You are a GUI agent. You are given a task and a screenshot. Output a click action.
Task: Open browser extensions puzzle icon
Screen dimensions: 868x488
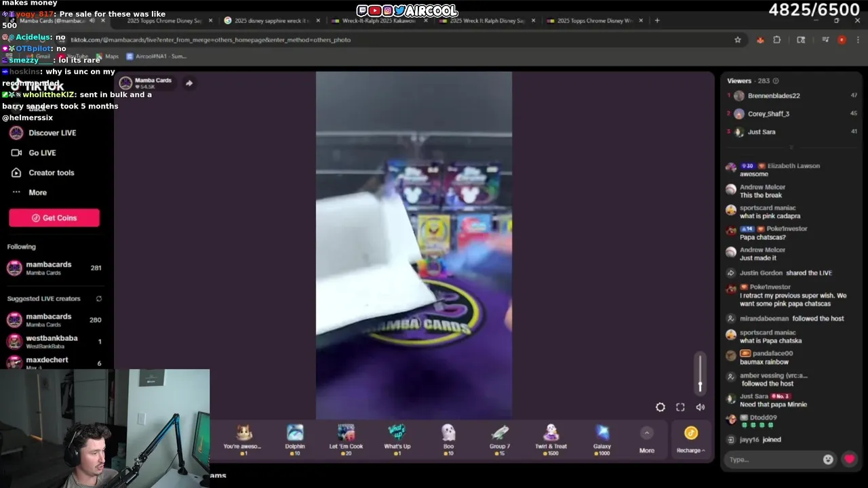(x=777, y=40)
